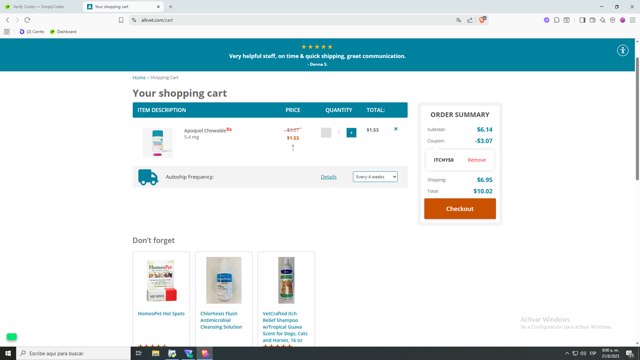
Task: Show hidden system tray icons chevron
Action: pyautogui.click(x=567, y=353)
